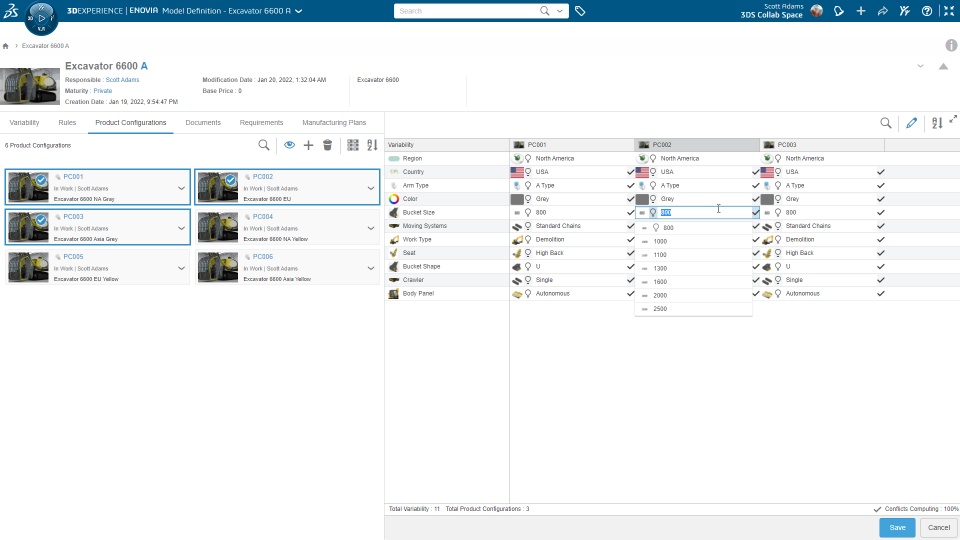Click the plus add icon in top bar
This screenshot has width=960, height=540.
coord(861,11)
